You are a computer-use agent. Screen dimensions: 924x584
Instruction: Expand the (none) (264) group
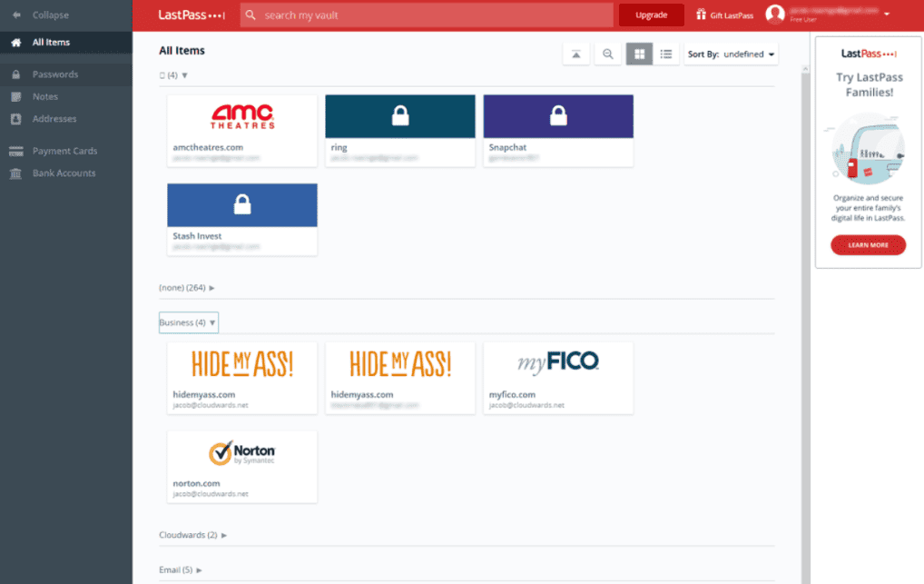pos(187,288)
